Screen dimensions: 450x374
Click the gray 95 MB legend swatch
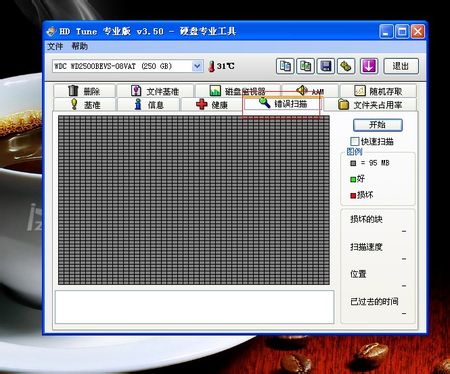pos(353,163)
